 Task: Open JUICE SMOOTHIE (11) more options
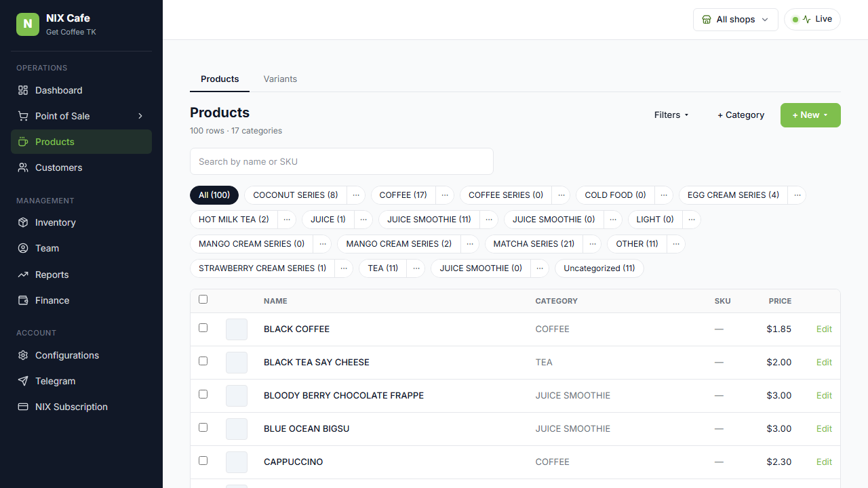[x=489, y=220]
